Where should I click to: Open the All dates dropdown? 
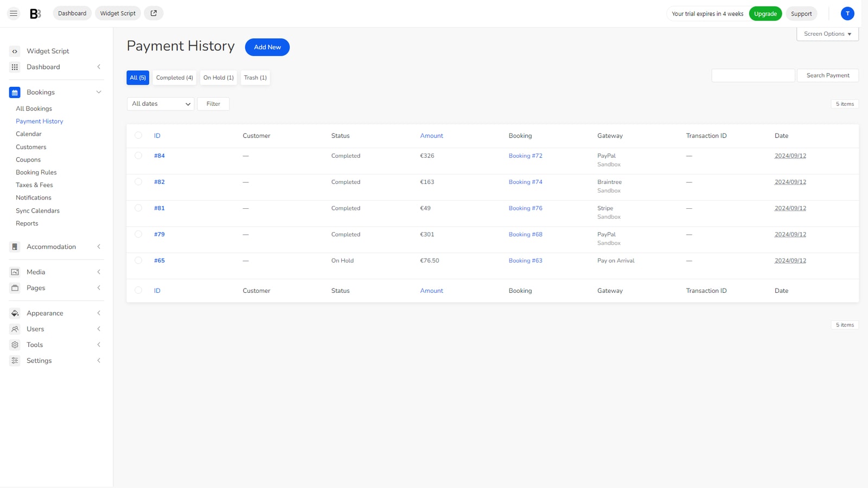160,104
